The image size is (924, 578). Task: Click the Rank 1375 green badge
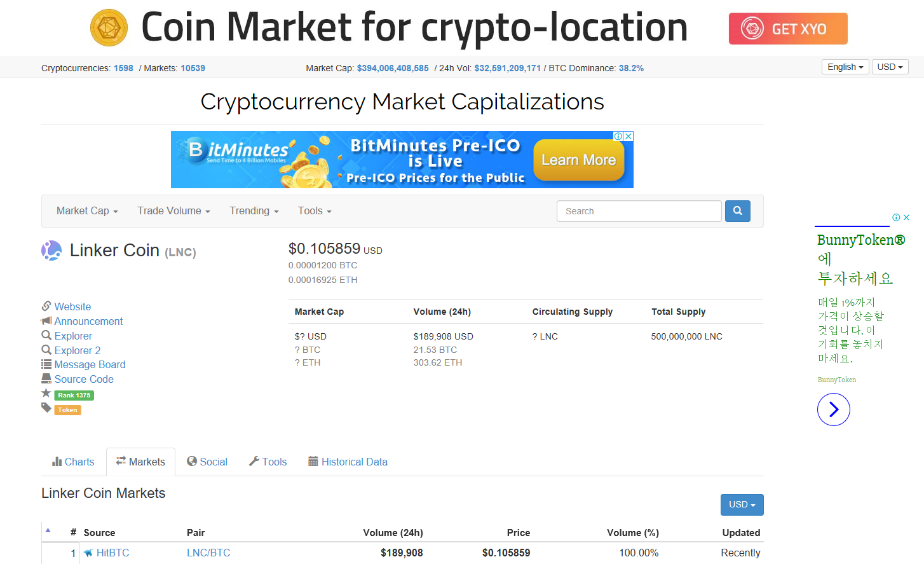point(74,396)
